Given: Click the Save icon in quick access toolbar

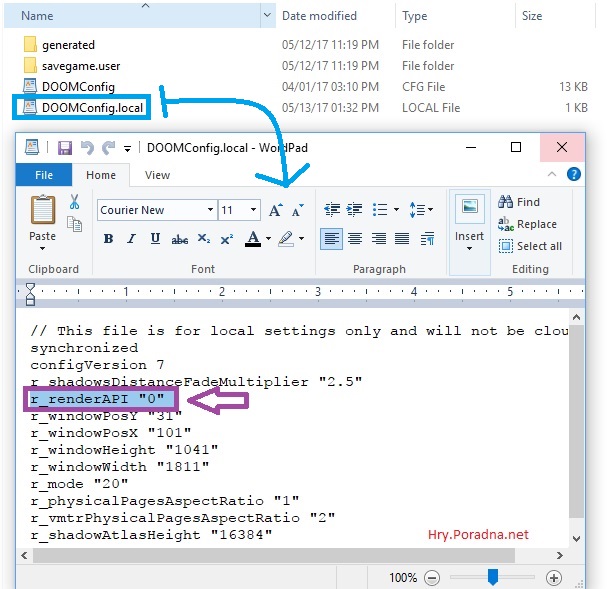Looking at the screenshot, I should tap(64, 148).
